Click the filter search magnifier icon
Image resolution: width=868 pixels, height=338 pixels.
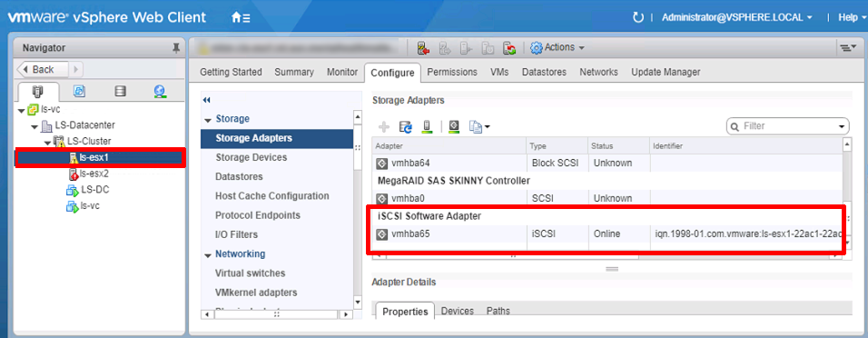[735, 127]
